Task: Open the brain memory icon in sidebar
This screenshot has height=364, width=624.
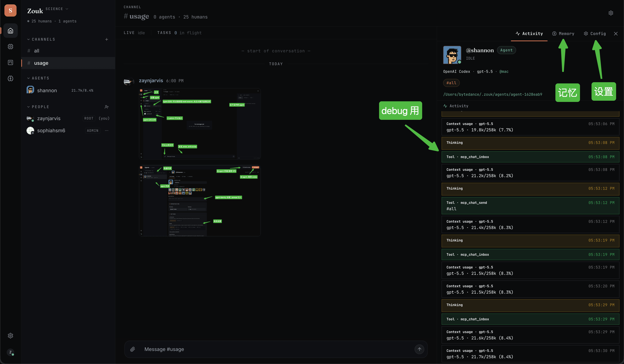Action: coord(10,78)
